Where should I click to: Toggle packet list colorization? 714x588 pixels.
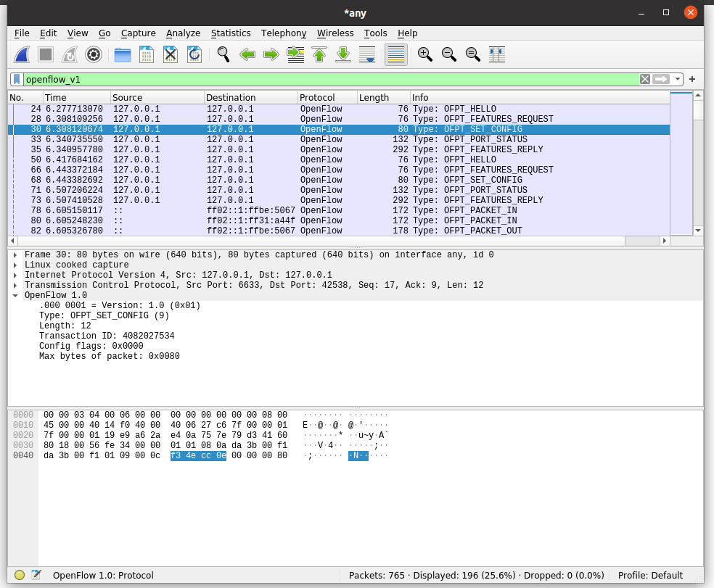tap(396, 54)
